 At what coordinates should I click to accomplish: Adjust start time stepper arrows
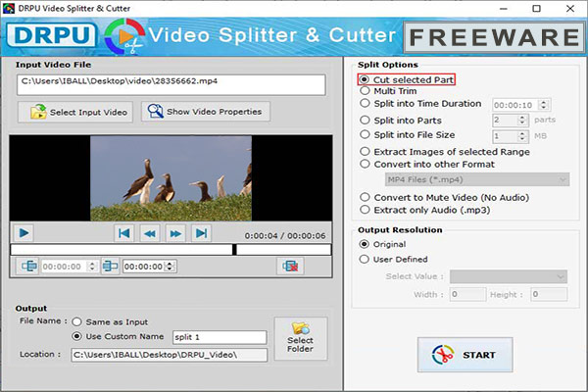(x=92, y=267)
